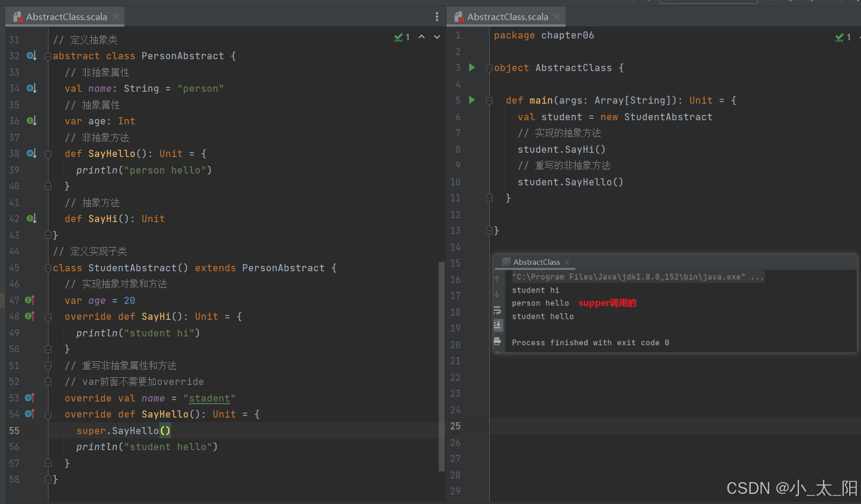Viewport: 861px width, 504px height.
Task: Run object AbstractClass via line 3 arrow
Action: tap(472, 68)
